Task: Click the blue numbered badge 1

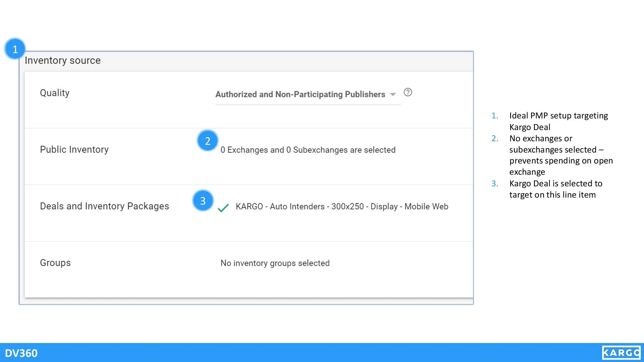Action: tap(15, 49)
